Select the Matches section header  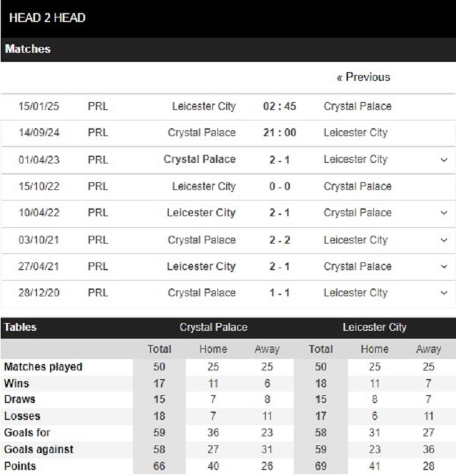click(27, 49)
